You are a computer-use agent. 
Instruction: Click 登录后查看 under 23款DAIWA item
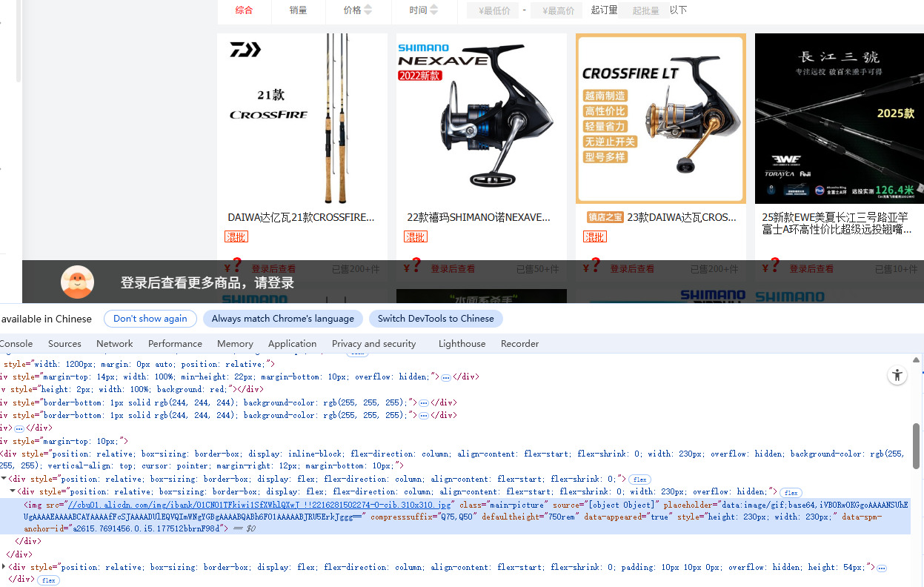(x=632, y=269)
